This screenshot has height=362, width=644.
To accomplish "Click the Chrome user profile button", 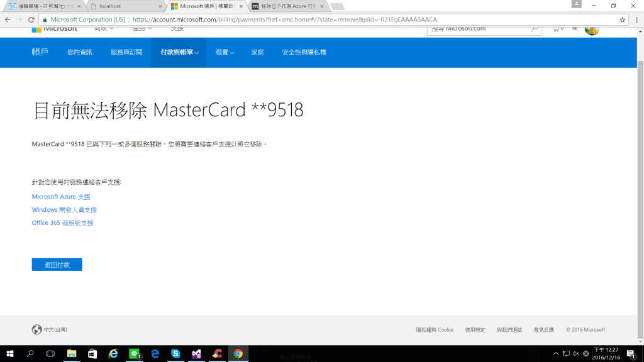I will coord(576,4).
